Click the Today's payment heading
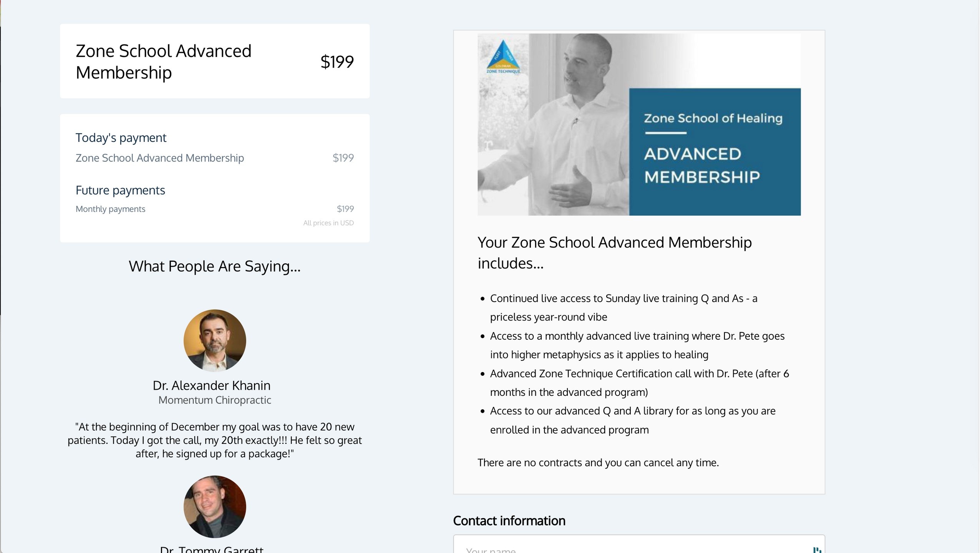The image size is (980, 553). coord(121,138)
